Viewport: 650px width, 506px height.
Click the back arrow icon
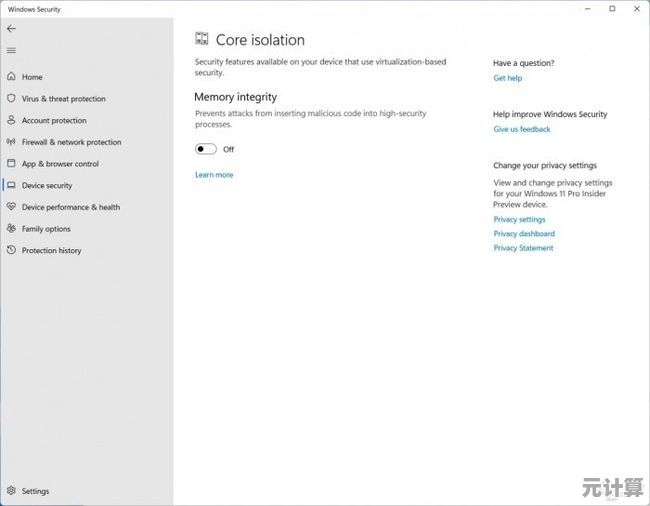point(11,29)
